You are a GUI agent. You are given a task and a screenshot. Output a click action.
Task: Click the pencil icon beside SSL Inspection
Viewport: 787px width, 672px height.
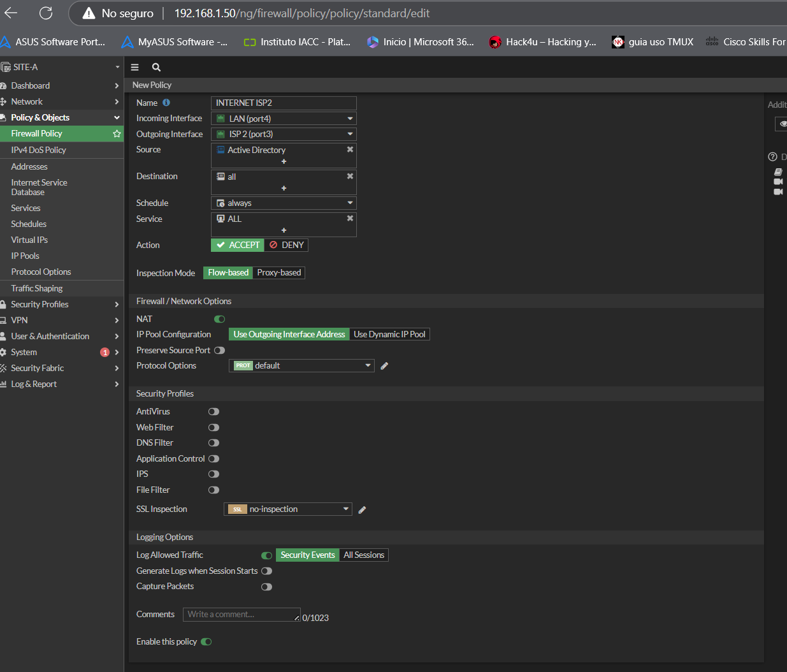click(x=362, y=509)
